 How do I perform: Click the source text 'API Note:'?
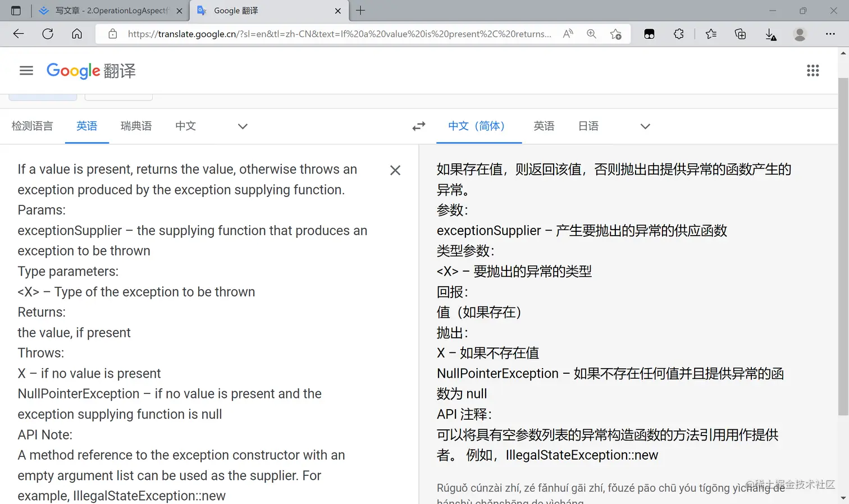pos(45,435)
